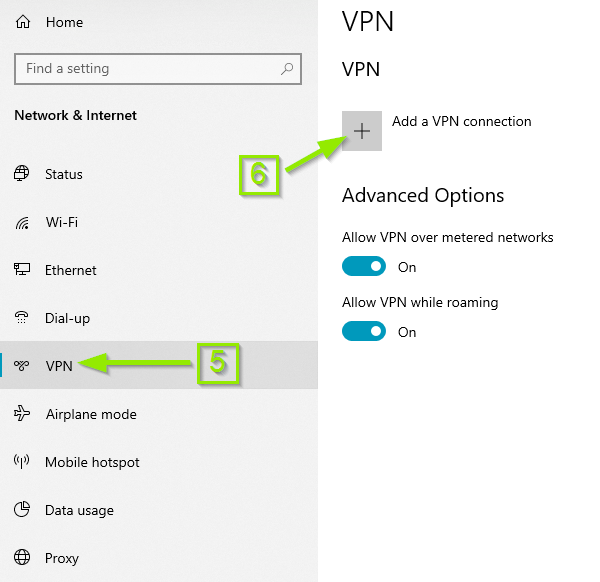This screenshot has width=600, height=582.
Task: Click the VPN sidebar icon
Action: tap(21, 365)
